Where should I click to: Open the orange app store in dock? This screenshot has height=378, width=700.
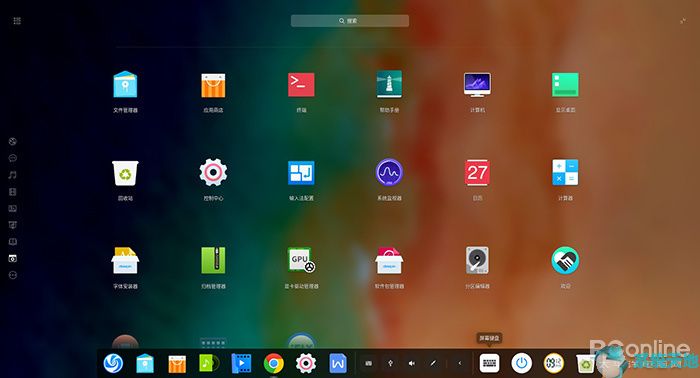pyautogui.click(x=177, y=364)
